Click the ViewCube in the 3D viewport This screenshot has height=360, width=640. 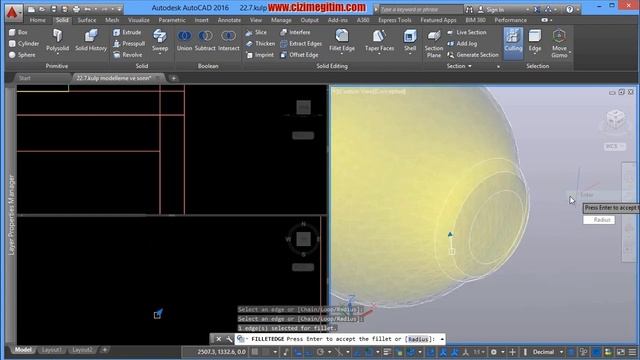click(615, 120)
